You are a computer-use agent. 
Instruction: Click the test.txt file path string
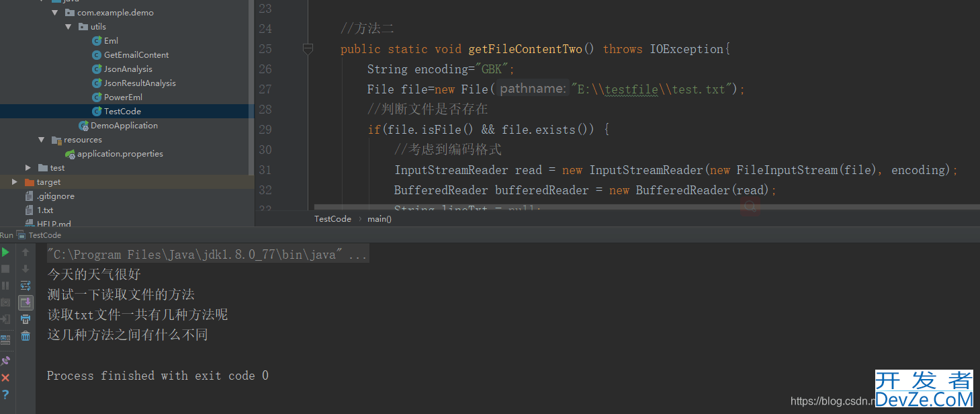(654, 89)
